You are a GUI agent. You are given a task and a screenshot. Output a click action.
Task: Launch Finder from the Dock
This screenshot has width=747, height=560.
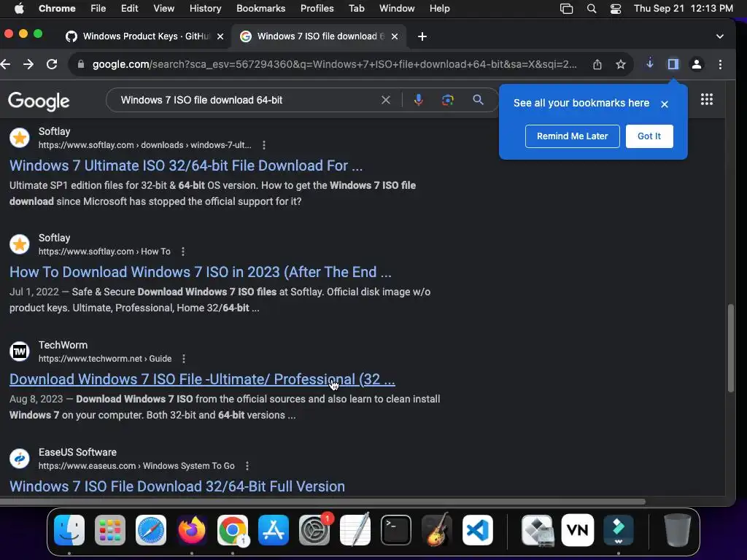click(69, 530)
